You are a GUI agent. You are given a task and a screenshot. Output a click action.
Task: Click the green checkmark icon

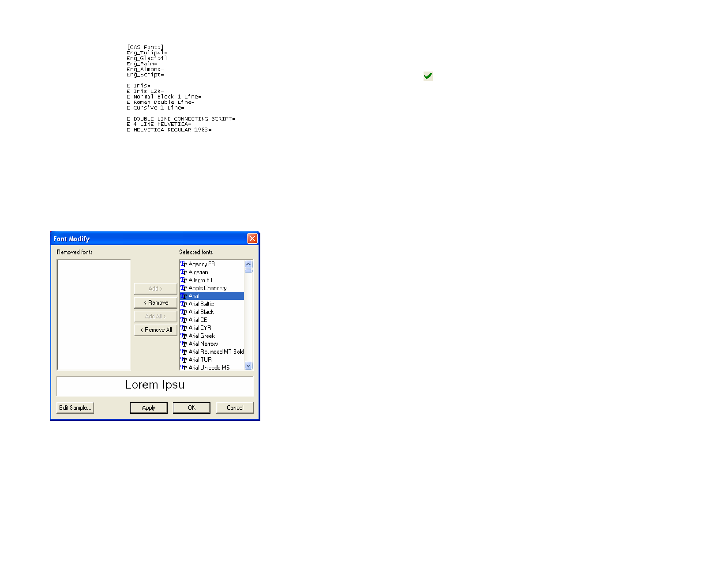[428, 76]
